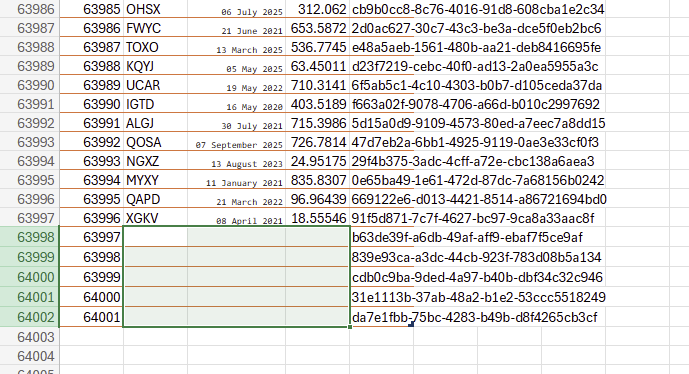Click the value 96.96439

tap(318, 199)
